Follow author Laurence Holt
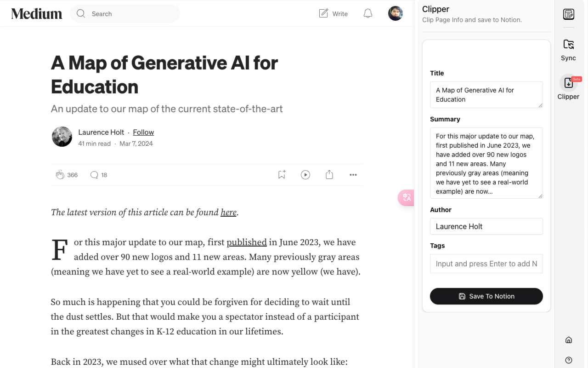588x368 pixels. (143, 132)
